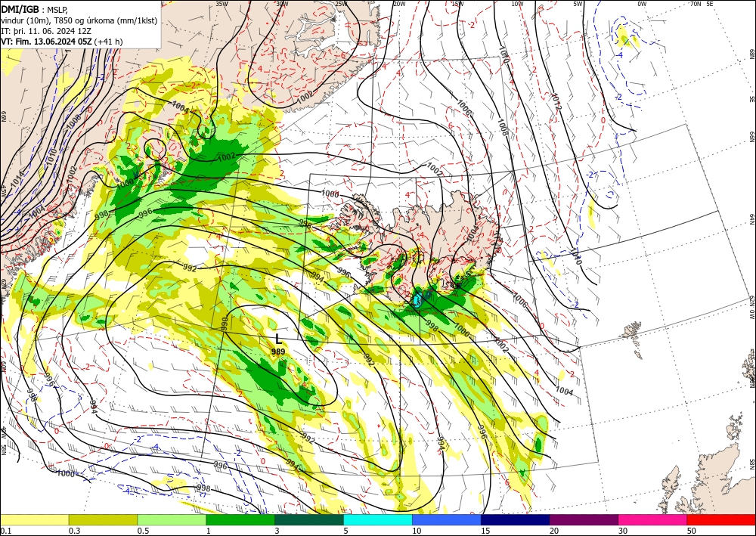
Task: Pick the blue 10–15 legend swatch
Action: click(447, 519)
